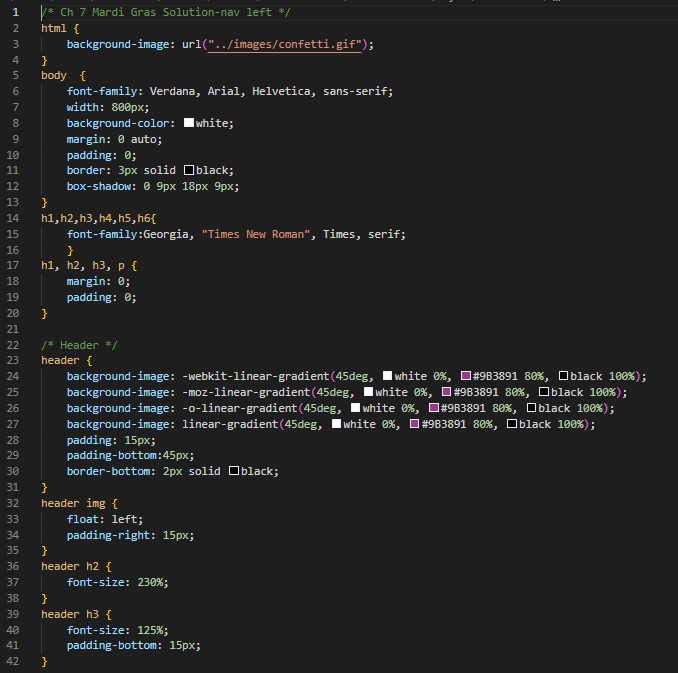This screenshot has height=673, width=678.
Task: Open black color swatch on line 24
Action: (x=563, y=375)
